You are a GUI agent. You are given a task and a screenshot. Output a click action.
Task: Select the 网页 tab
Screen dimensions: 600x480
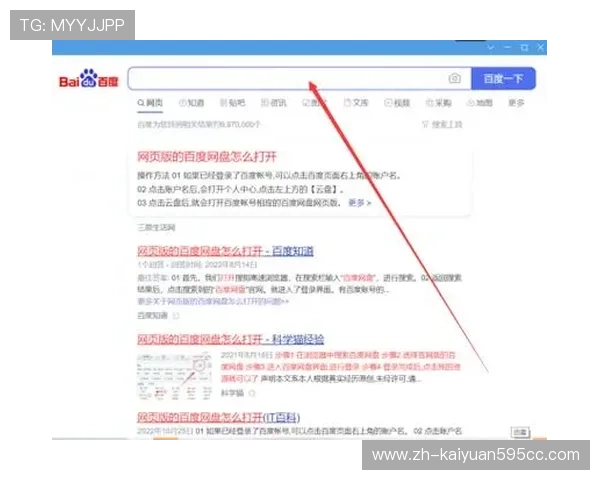point(150,103)
